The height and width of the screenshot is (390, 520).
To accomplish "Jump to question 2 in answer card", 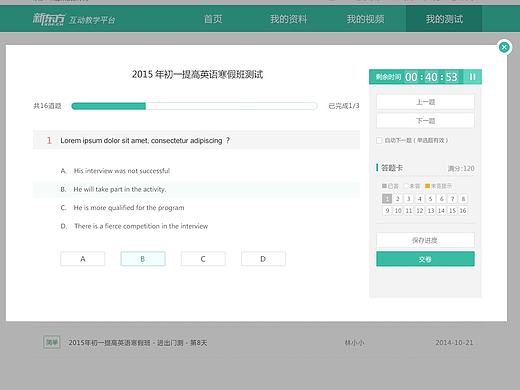I will click(x=398, y=199).
